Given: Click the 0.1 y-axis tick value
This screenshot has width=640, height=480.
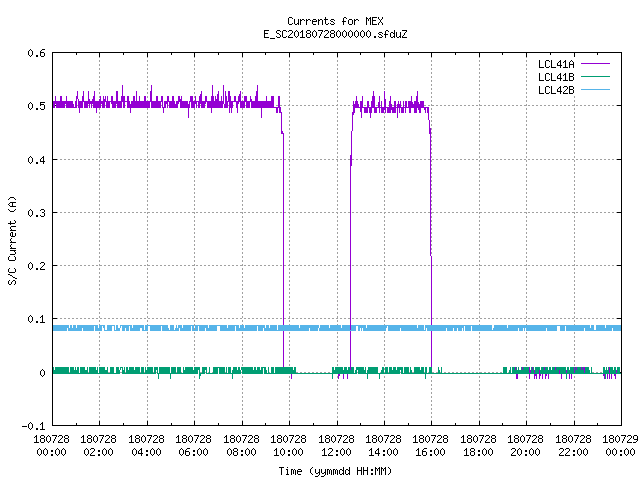Looking at the screenshot, I should (36, 319).
